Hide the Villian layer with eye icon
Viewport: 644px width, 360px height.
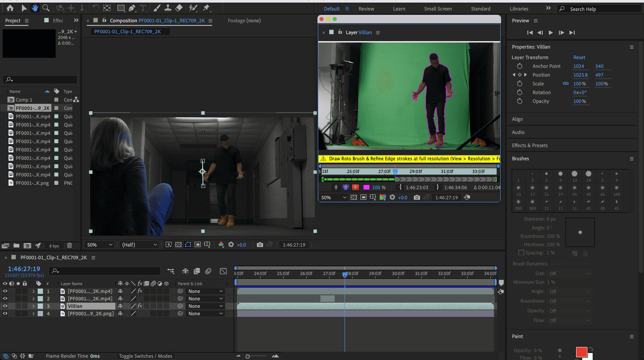coord(5,306)
